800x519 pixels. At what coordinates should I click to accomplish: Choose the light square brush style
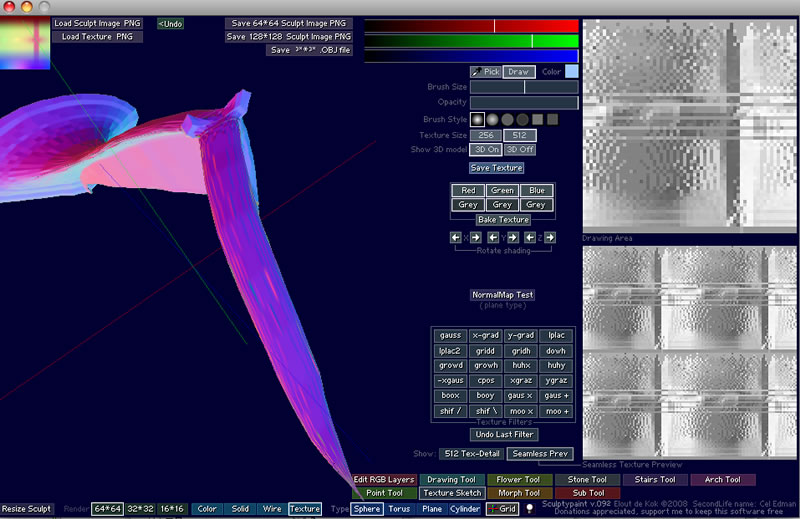[x=537, y=119]
